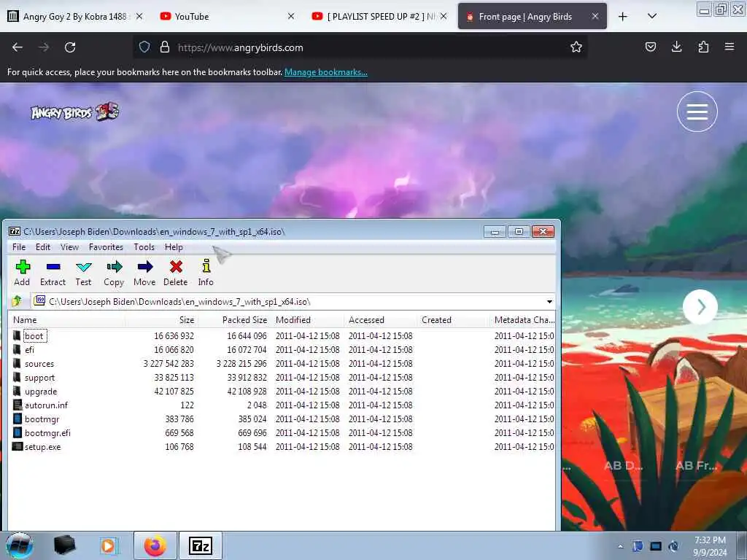Screen dimensions: 747x560
Task: Show hidden system tray icons
Action: pyautogui.click(x=620, y=546)
